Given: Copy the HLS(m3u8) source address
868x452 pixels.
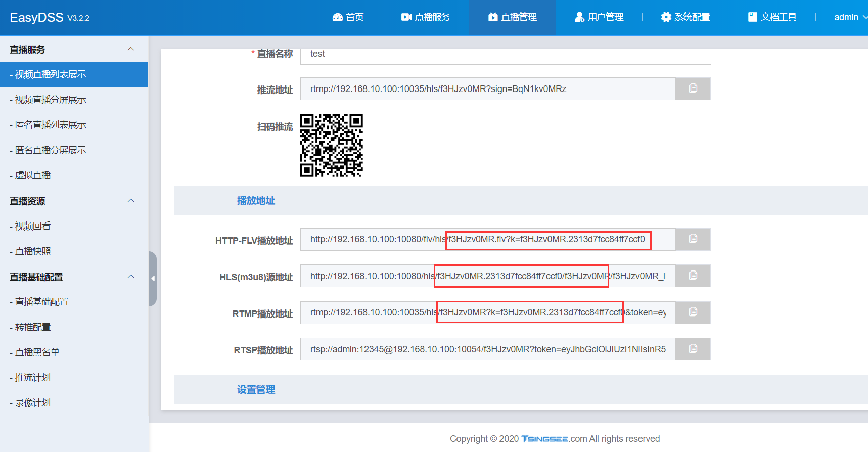Looking at the screenshot, I should pos(693,276).
